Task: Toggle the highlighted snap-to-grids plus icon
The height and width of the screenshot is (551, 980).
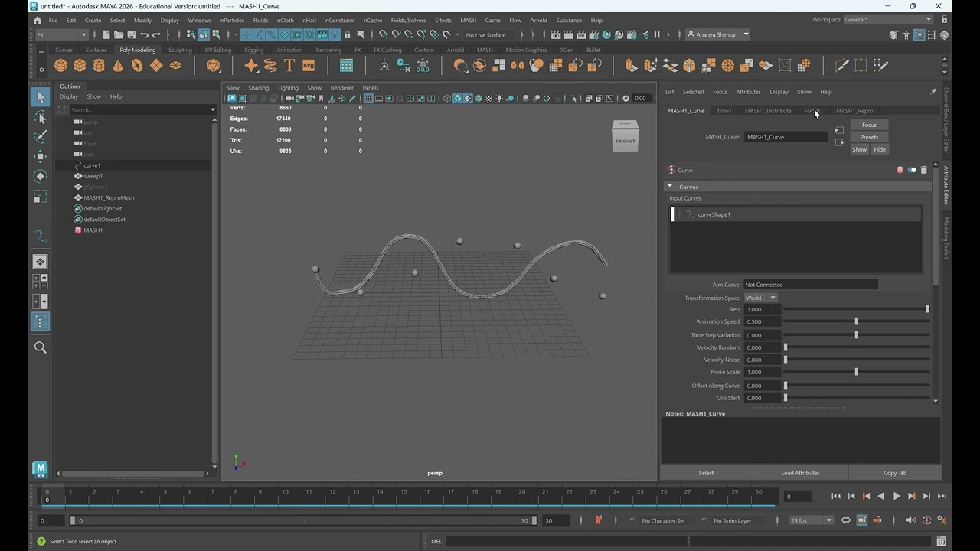Action: (x=247, y=34)
